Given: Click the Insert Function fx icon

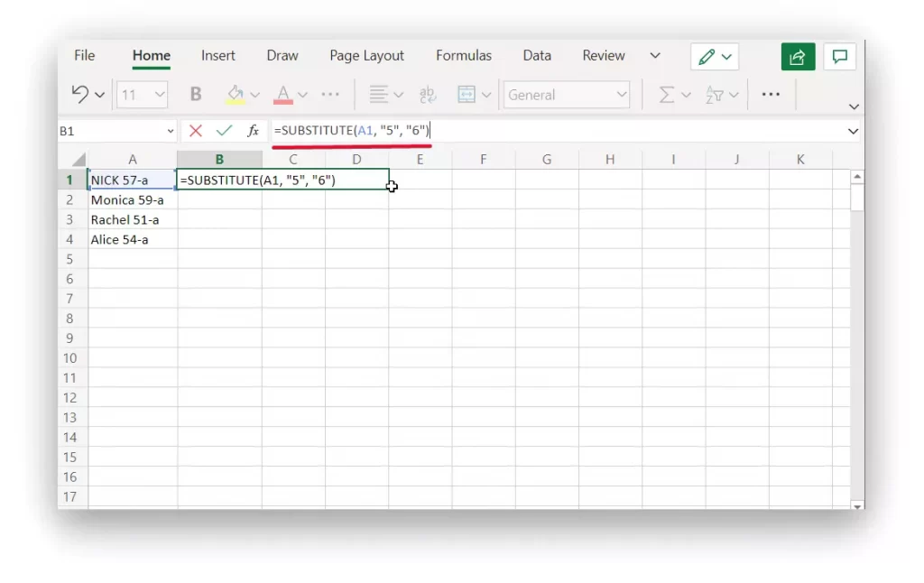Looking at the screenshot, I should pyautogui.click(x=253, y=131).
